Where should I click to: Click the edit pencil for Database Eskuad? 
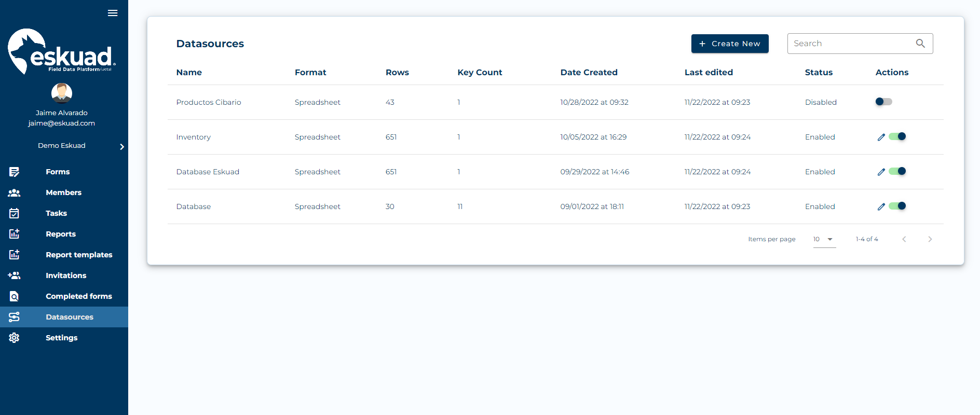coord(881,172)
